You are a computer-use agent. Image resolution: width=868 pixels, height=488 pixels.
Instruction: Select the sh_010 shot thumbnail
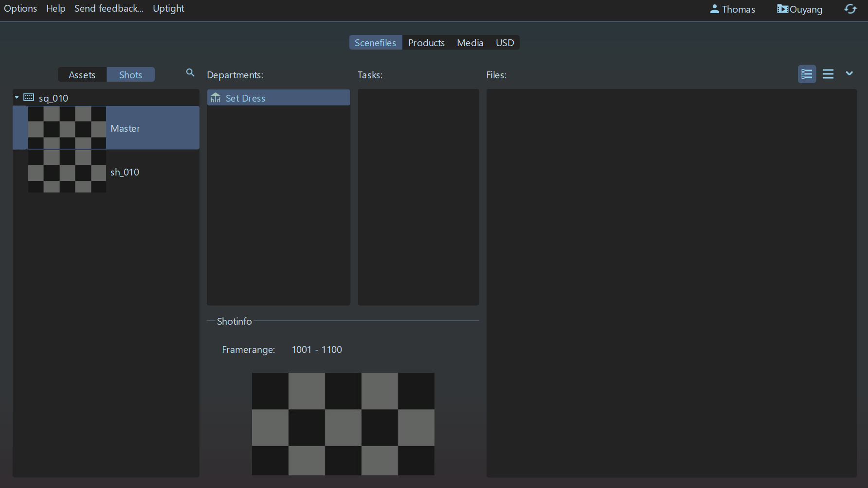(67, 171)
